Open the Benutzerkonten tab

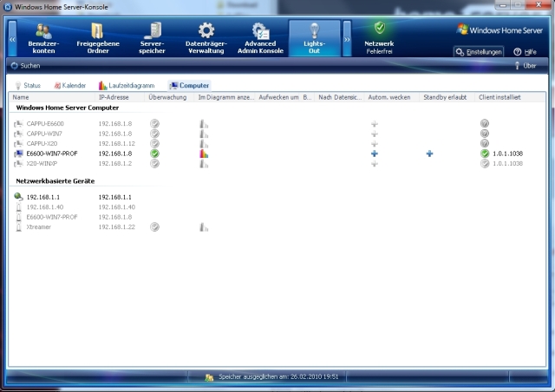(43, 38)
